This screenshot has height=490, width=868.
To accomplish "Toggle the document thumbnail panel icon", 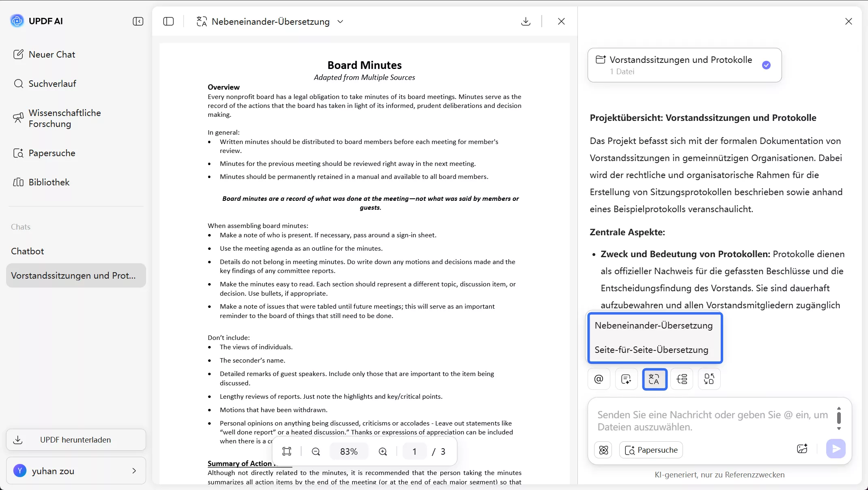I will point(168,21).
